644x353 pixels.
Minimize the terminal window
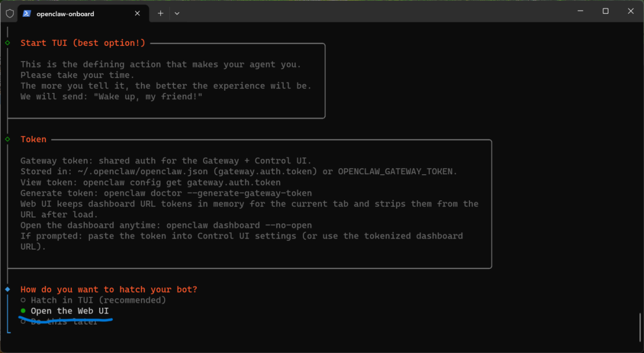tap(578, 12)
